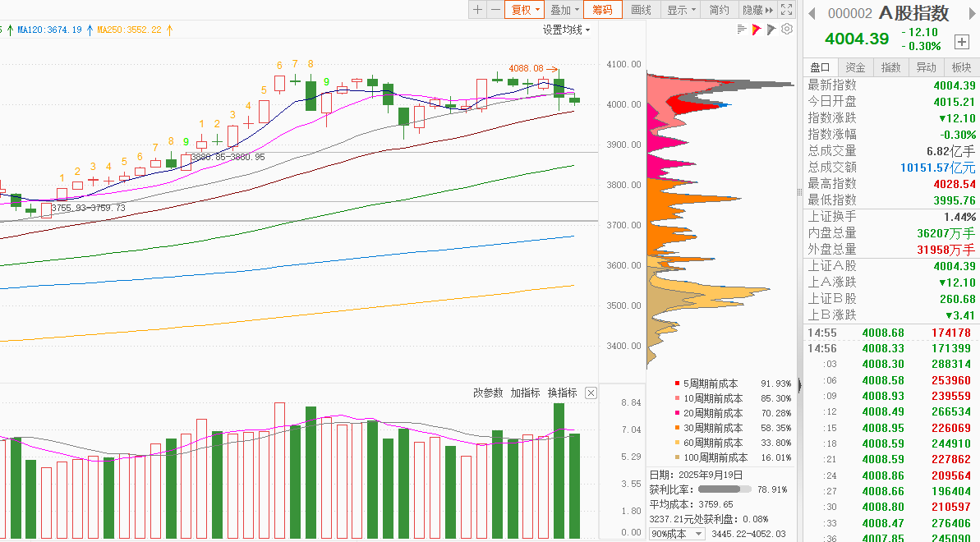Click the 今日开盘 value 4015.21
The height and width of the screenshot is (542, 980).
pos(955,102)
